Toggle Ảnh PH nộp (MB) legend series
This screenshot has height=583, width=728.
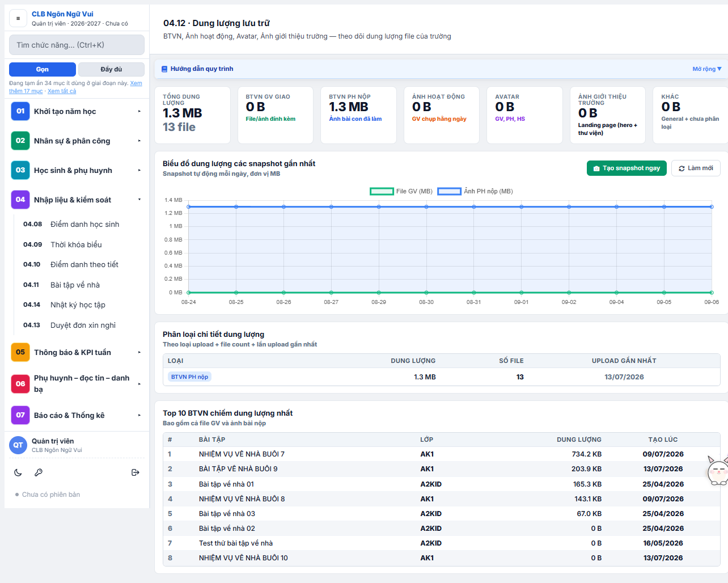475,192
